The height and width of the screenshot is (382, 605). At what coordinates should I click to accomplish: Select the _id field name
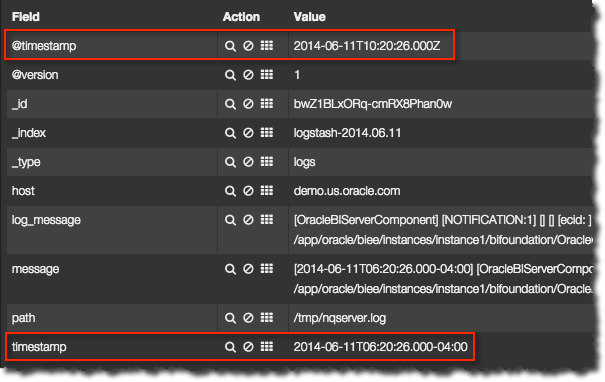coord(20,104)
